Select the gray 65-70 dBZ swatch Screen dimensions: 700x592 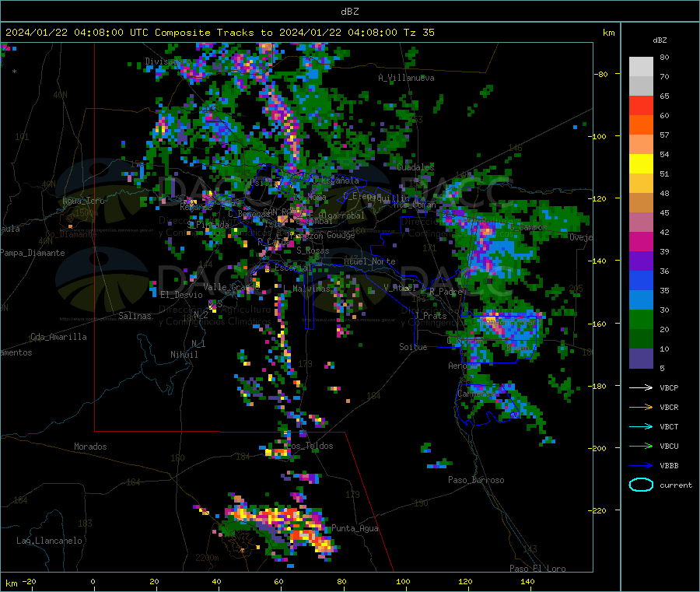[x=641, y=86]
